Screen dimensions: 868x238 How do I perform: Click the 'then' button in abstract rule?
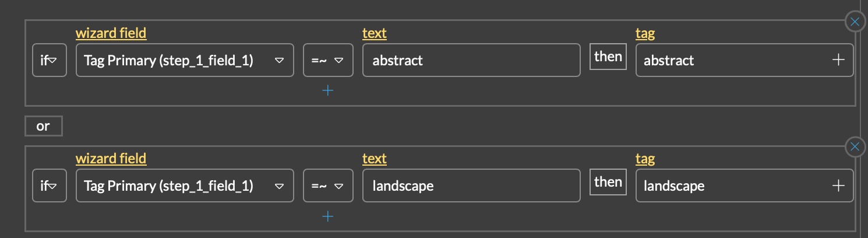tap(608, 57)
